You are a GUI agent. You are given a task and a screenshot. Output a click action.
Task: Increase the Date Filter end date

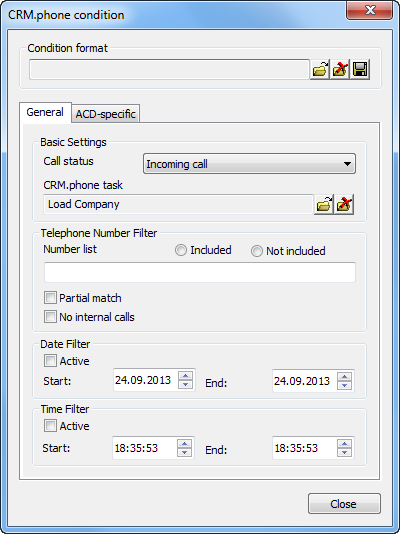point(345,377)
